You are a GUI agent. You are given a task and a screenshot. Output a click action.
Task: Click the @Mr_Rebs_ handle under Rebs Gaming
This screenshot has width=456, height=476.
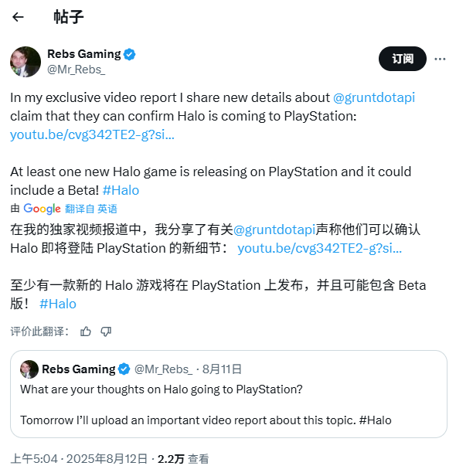(x=77, y=70)
